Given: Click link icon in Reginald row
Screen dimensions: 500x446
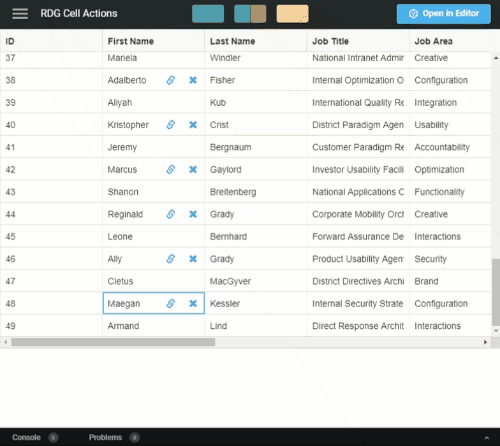Looking at the screenshot, I should (171, 214).
